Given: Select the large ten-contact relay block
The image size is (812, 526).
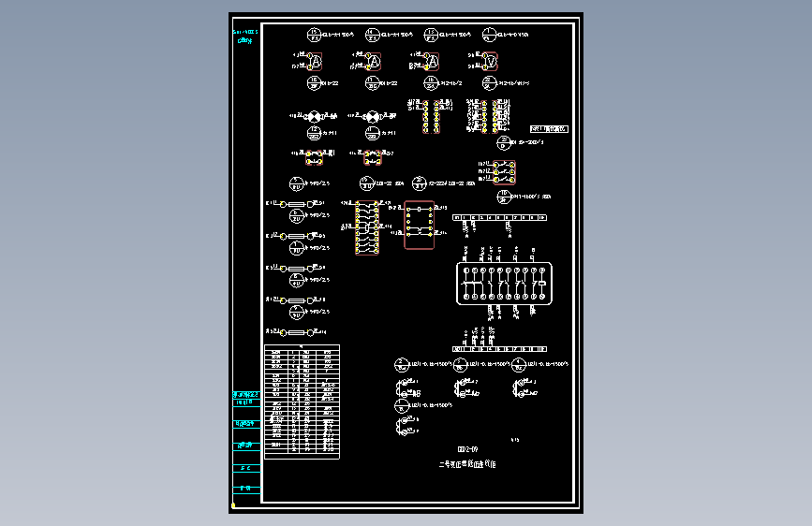Looking at the screenshot, I should pyautogui.click(x=504, y=284).
